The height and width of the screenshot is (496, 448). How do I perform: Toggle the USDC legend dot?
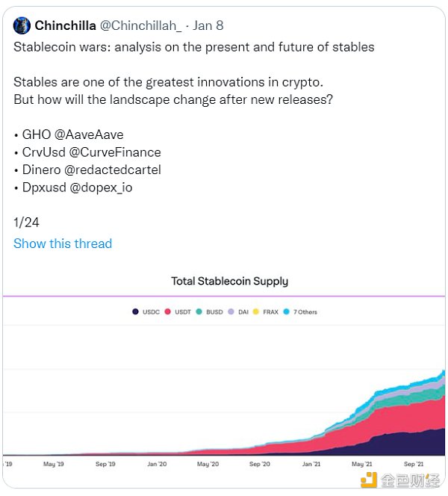(136, 311)
